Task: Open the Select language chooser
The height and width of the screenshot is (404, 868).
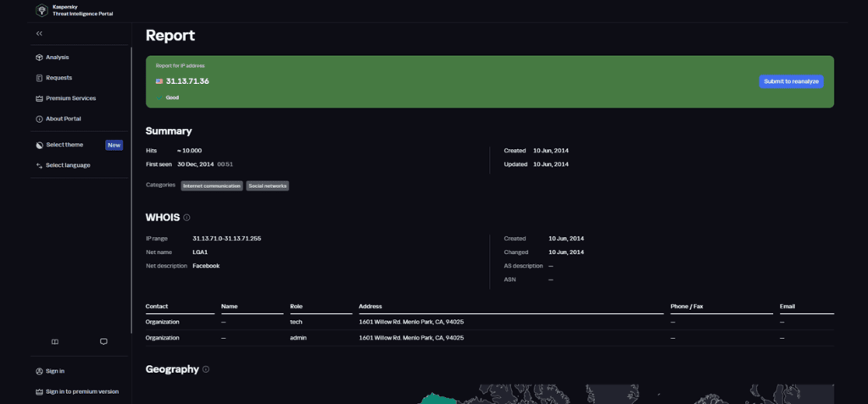Action: coord(67,165)
